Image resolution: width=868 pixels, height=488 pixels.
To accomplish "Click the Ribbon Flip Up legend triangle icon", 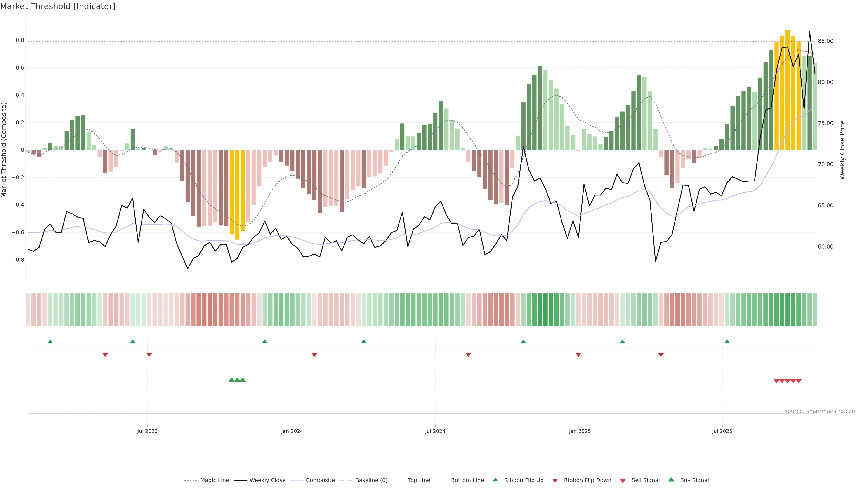I will [x=495, y=480].
